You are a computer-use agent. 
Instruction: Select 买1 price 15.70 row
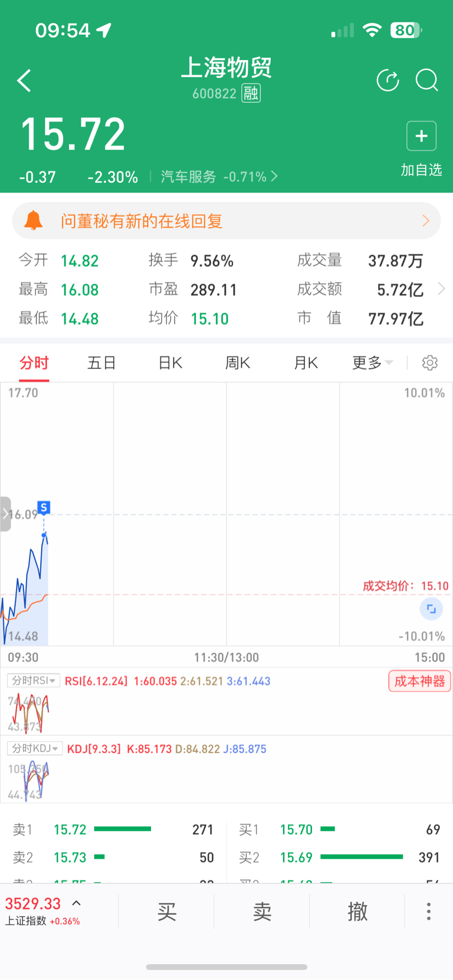340,829
